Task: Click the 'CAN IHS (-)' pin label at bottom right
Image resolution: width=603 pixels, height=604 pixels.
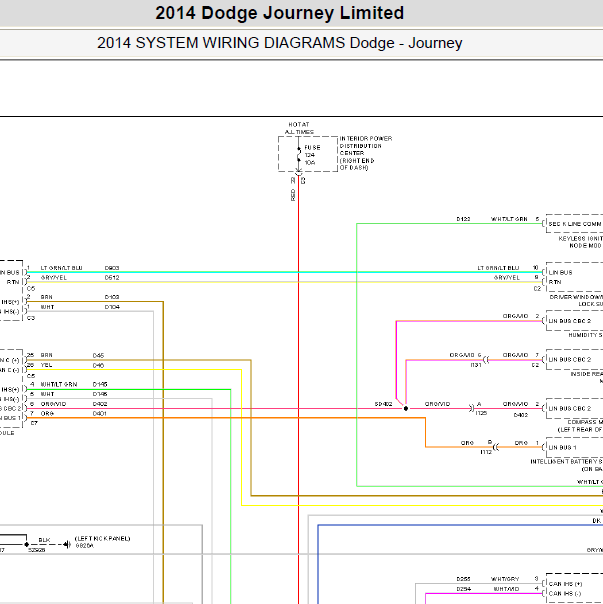Action: 565,594
